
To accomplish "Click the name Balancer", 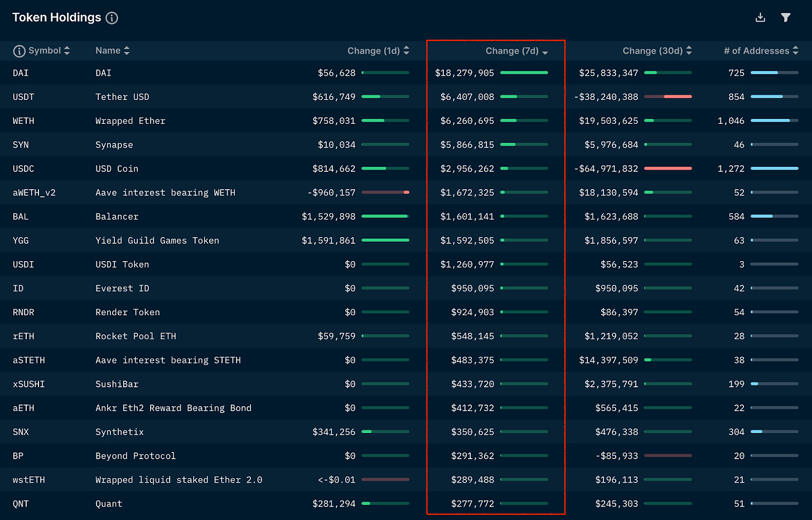I will pos(117,217).
